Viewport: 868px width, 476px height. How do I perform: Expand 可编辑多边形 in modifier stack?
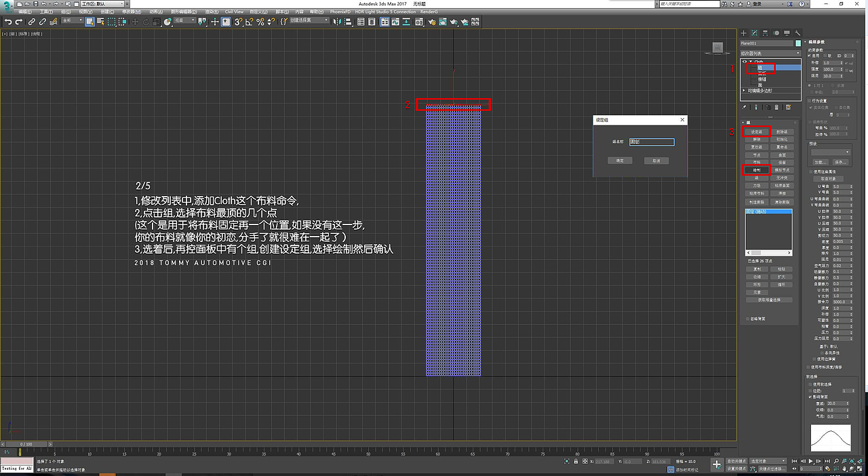pyautogui.click(x=744, y=90)
